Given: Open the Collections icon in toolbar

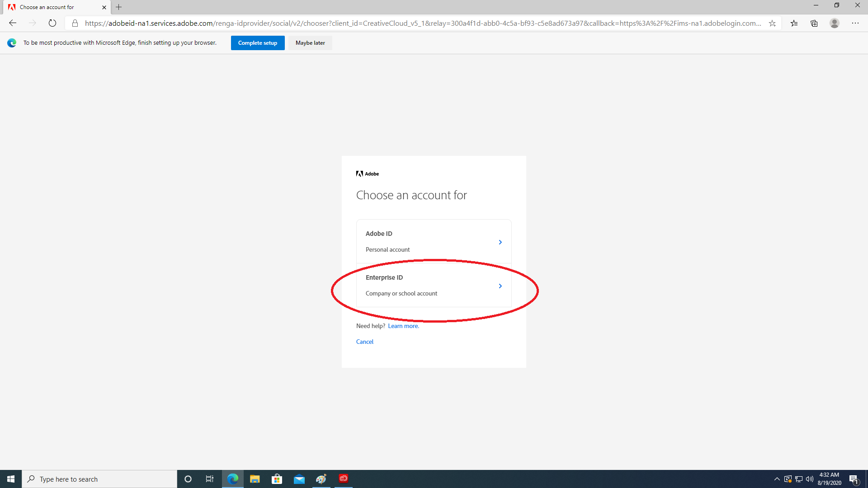Looking at the screenshot, I should click(814, 23).
